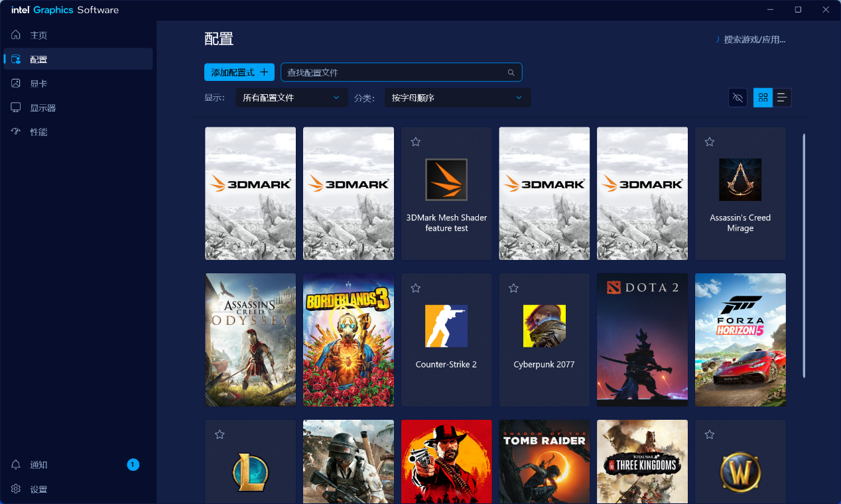Open the 主页 home page from the sidebar
The width and height of the screenshot is (841, 504).
(x=78, y=34)
